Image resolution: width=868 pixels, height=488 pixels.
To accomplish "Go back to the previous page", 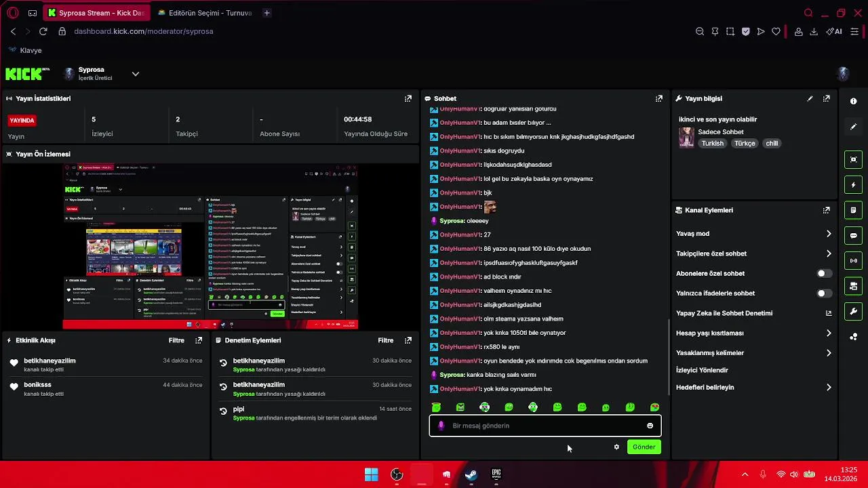I will coord(13,31).
